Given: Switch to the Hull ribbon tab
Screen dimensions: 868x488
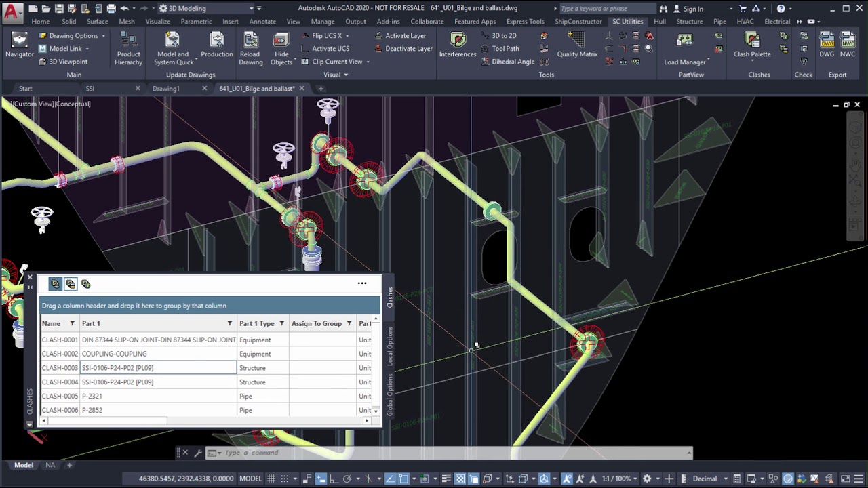Looking at the screenshot, I should pos(659,22).
